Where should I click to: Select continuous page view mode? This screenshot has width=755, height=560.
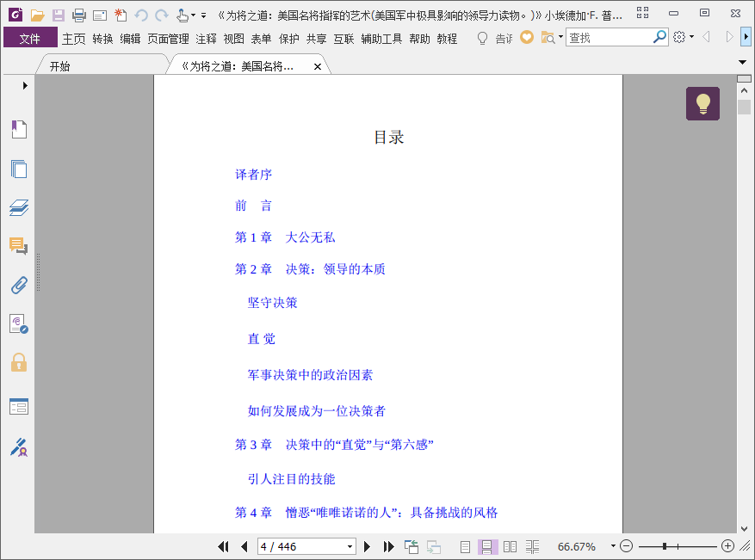(x=486, y=547)
